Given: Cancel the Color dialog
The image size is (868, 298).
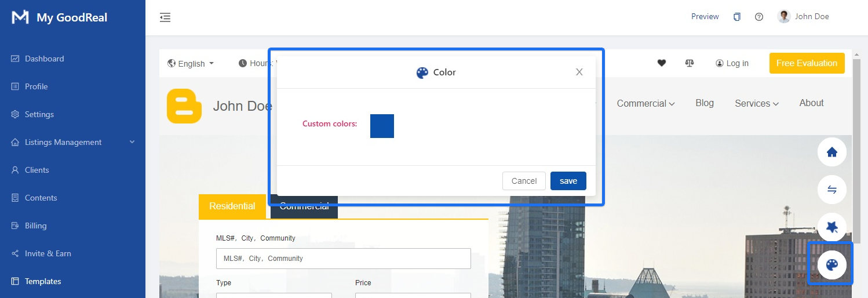Looking at the screenshot, I should click(x=524, y=181).
